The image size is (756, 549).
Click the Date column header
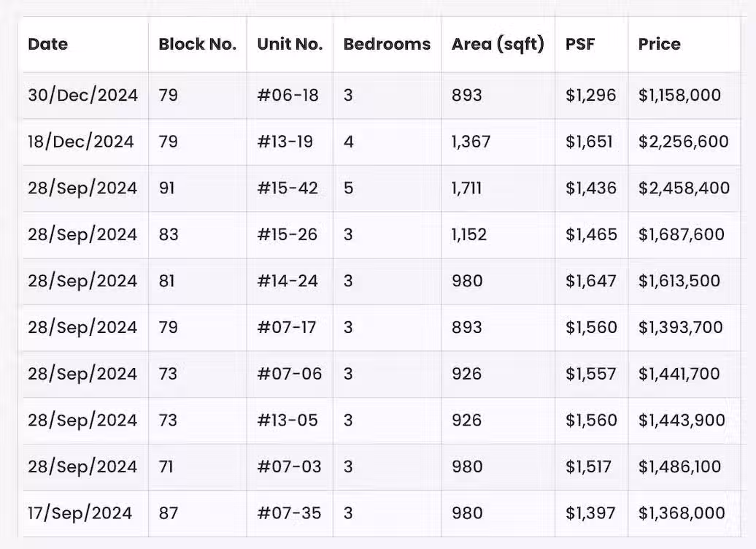tap(47, 45)
